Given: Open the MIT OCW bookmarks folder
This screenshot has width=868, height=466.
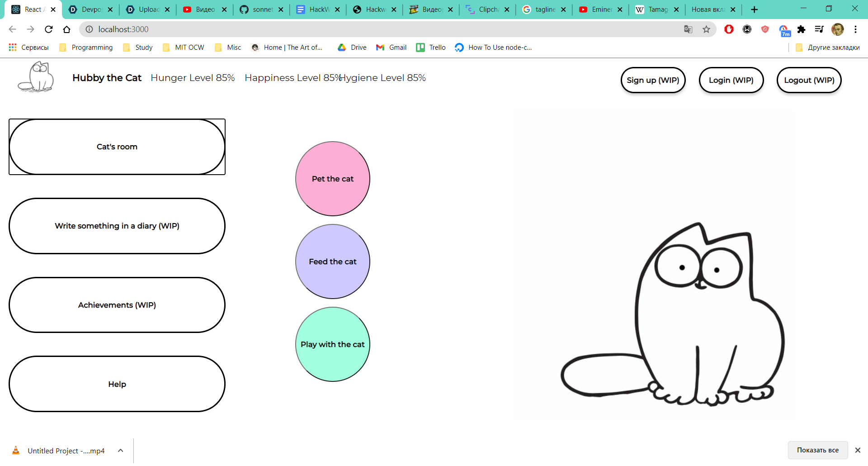Looking at the screenshot, I should pos(183,48).
